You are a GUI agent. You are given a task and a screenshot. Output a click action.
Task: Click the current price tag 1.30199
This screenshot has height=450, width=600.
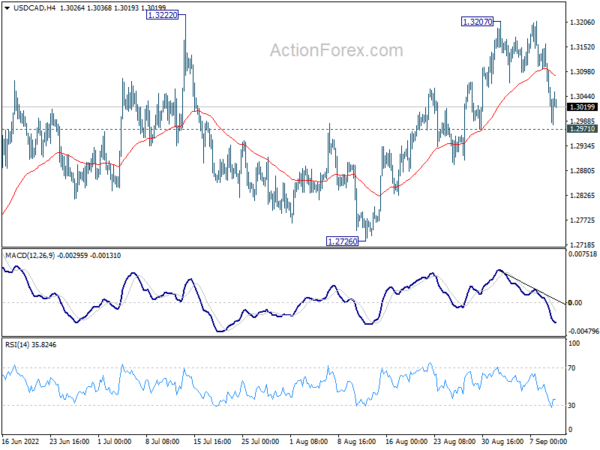click(x=582, y=107)
